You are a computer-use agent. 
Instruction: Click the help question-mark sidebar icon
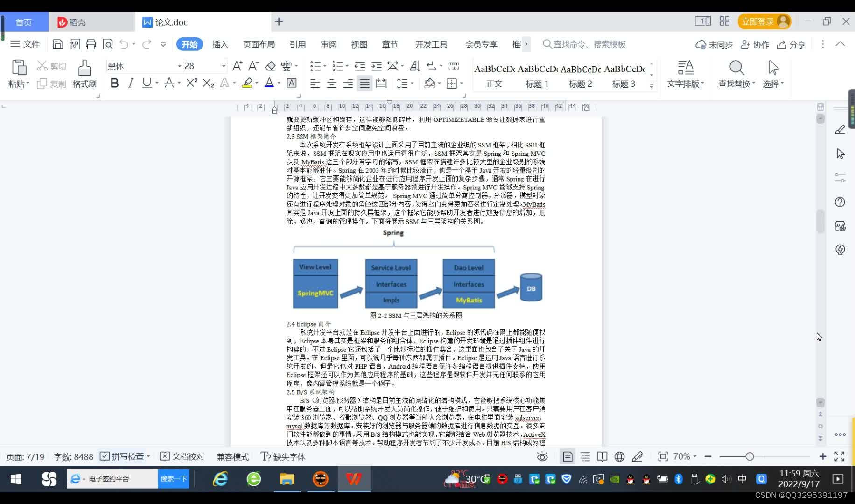coord(840,202)
